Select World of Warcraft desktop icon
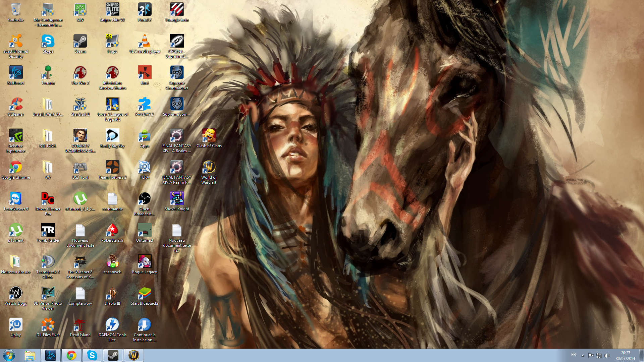This screenshot has height=362, width=644. [209, 172]
